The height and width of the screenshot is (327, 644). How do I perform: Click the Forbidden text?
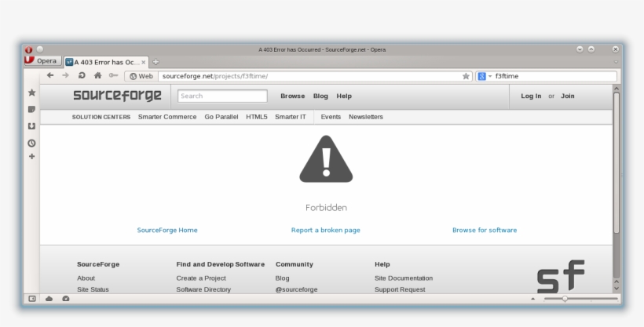pos(326,208)
